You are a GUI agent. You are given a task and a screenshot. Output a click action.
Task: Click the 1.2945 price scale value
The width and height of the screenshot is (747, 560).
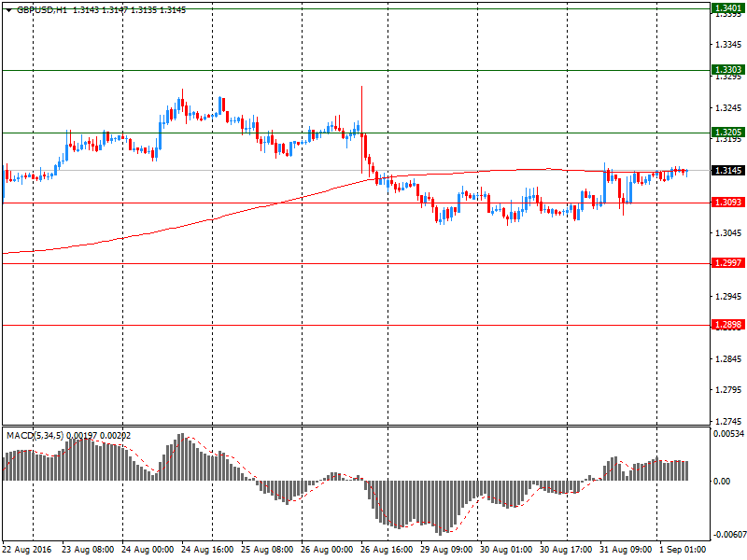728,297
